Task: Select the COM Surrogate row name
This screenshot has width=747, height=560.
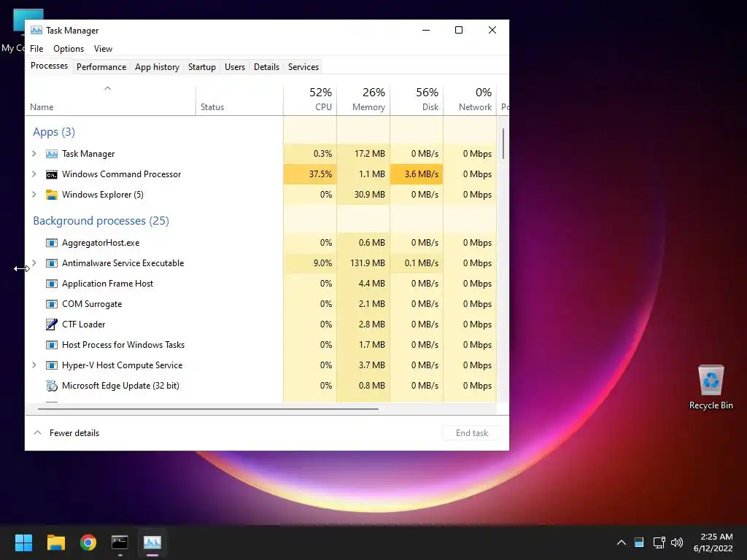Action: point(92,304)
